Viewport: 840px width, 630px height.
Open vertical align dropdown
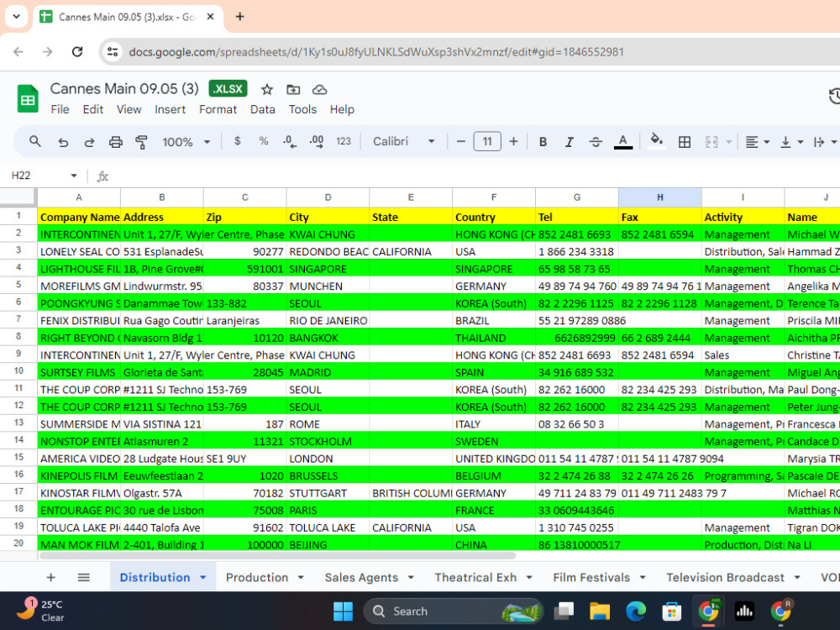click(792, 142)
